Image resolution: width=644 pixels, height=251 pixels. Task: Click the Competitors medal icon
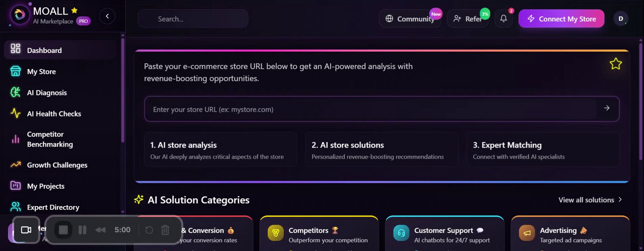tap(275, 233)
